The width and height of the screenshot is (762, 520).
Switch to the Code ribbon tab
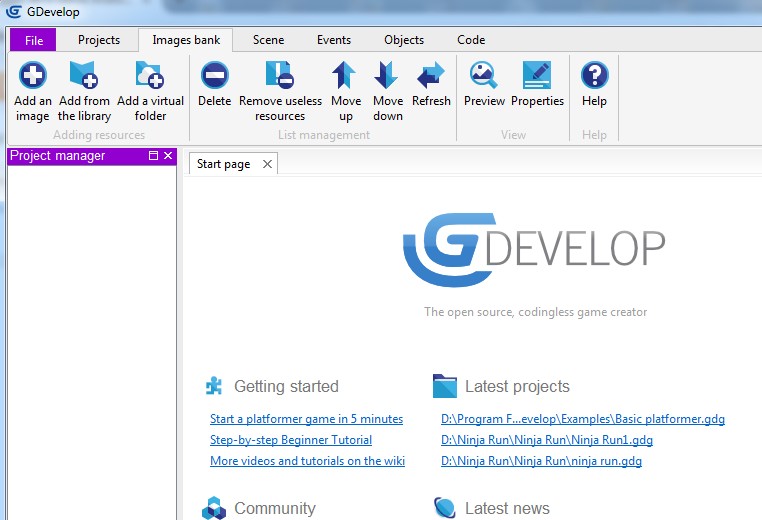point(471,40)
